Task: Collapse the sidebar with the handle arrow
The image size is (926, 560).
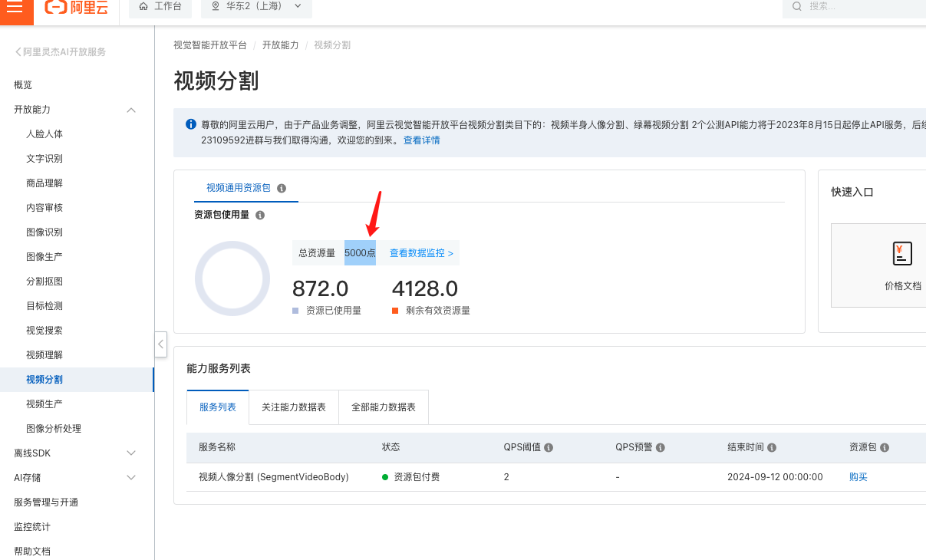Action: pos(160,344)
